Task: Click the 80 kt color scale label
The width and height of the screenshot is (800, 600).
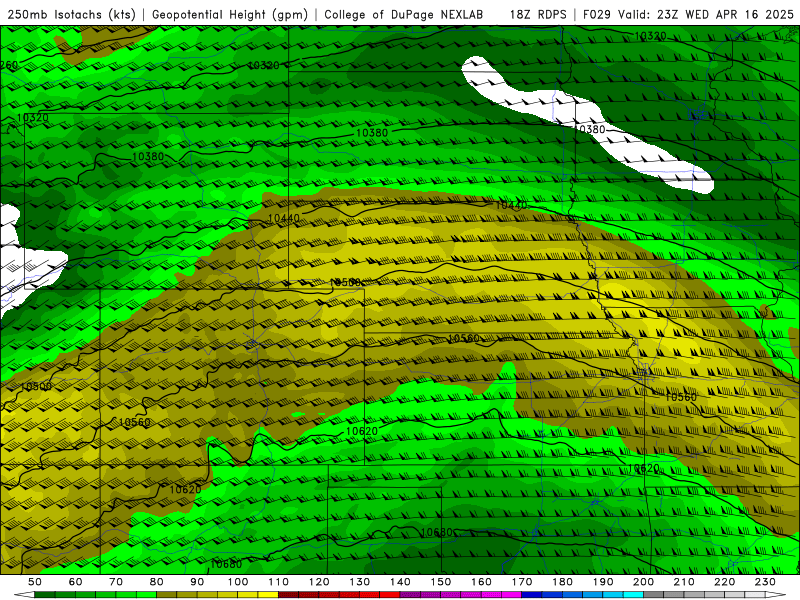Action: [157, 582]
